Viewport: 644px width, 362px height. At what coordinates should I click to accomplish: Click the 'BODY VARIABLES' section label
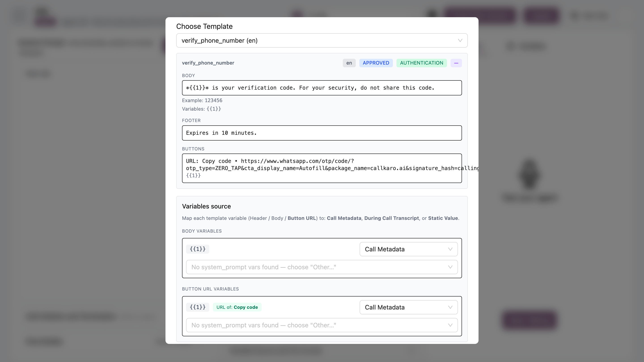[202, 231]
